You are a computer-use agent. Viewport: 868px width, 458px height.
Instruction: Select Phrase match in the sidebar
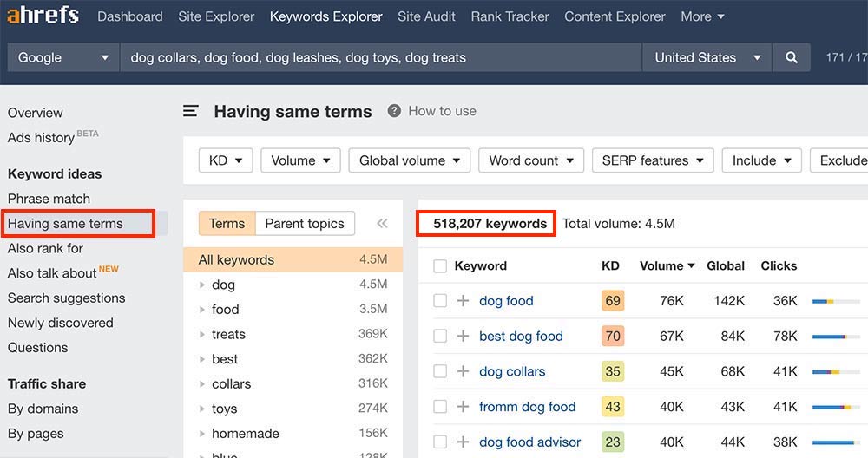click(49, 199)
